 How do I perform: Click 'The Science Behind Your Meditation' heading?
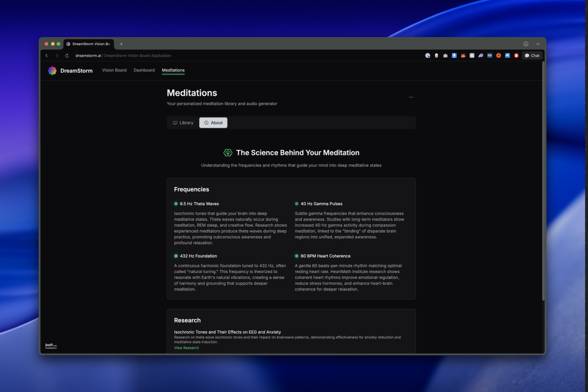298,153
